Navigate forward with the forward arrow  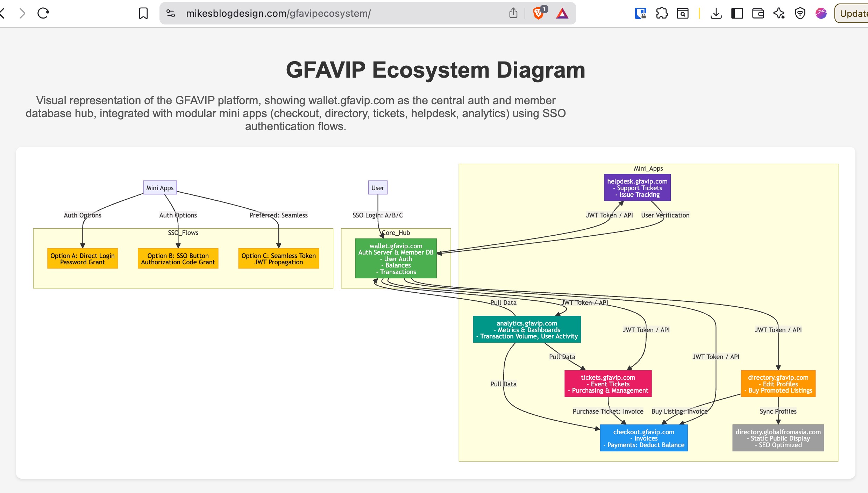pos(22,13)
